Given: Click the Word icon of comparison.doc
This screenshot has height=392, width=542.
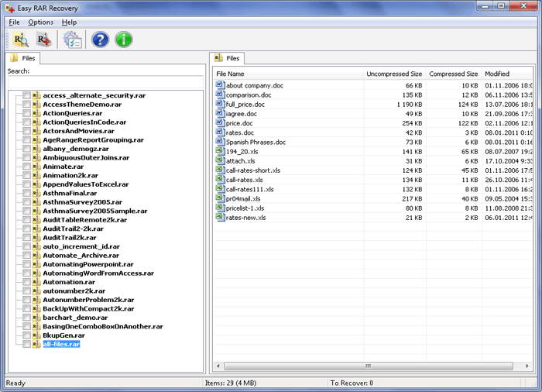Looking at the screenshot, I should [x=220, y=94].
